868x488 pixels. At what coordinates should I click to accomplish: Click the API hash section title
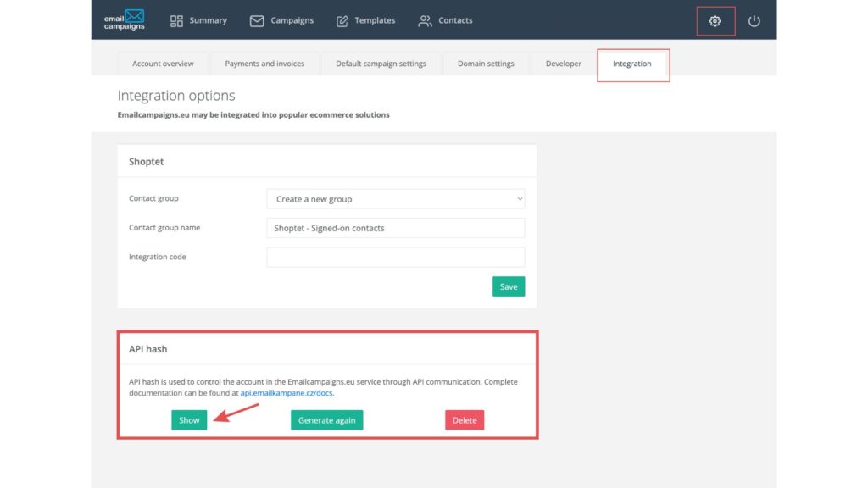click(x=147, y=349)
